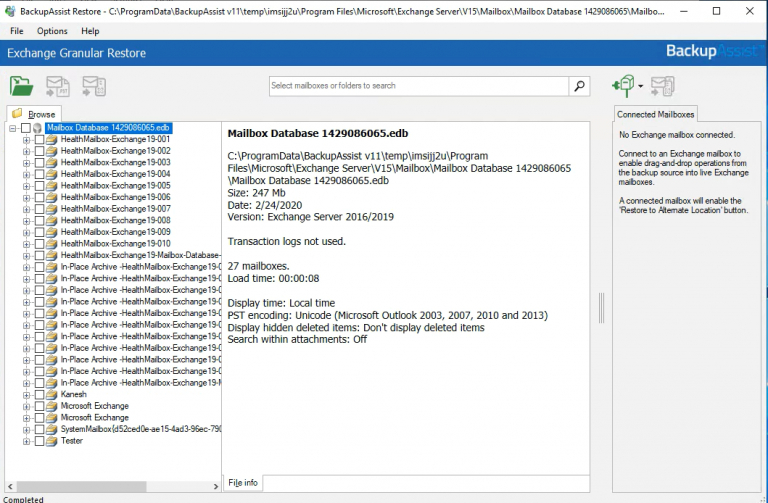Open the Options menu
The width and height of the screenshot is (768, 503).
click(x=52, y=31)
